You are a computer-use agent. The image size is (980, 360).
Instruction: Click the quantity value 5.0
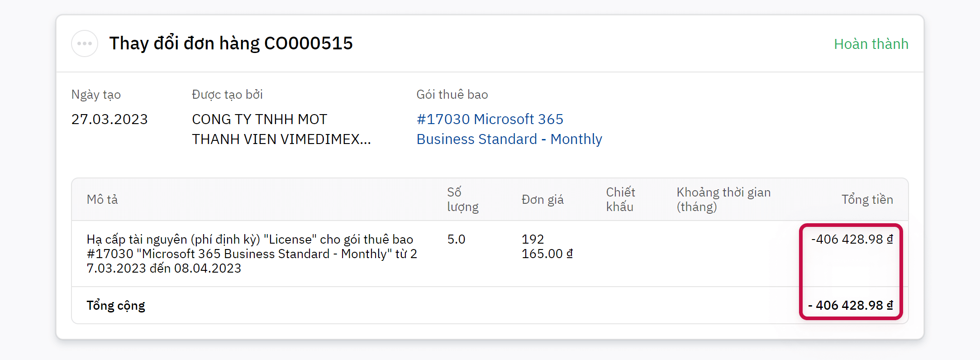[x=456, y=240]
